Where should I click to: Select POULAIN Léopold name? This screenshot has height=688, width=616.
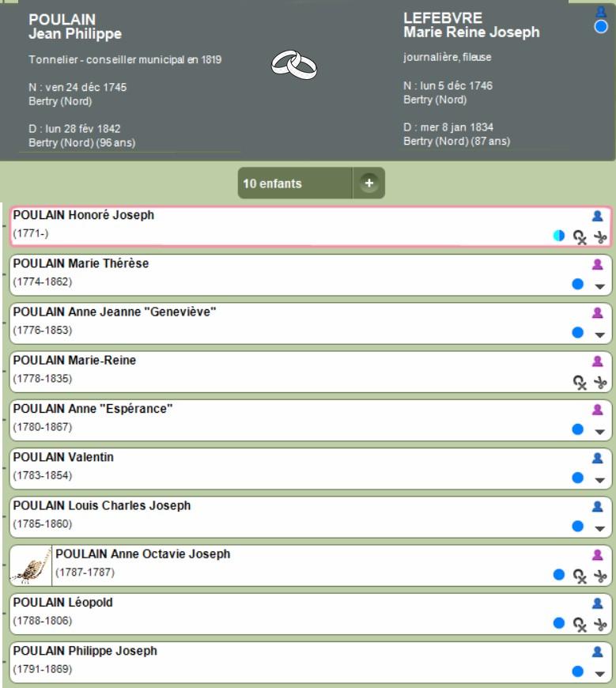pos(62,603)
